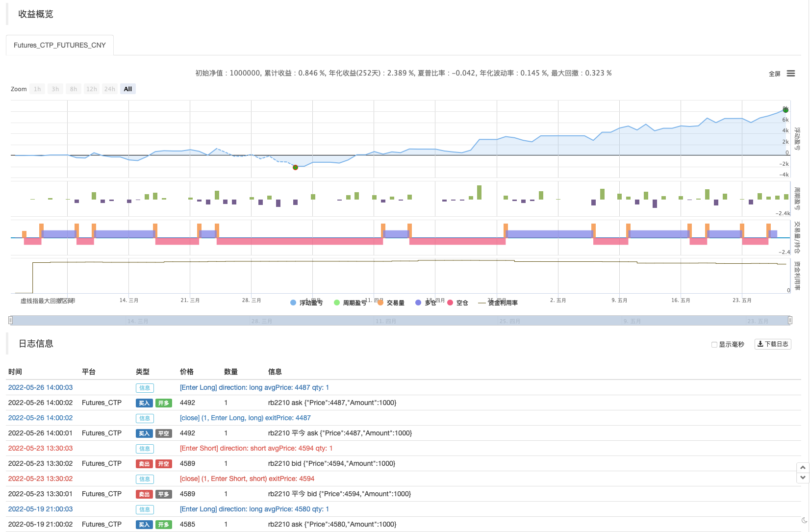Set zoom range to 12h
The height and width of the screenshot is (532, 810).
[x=92, y=89]
